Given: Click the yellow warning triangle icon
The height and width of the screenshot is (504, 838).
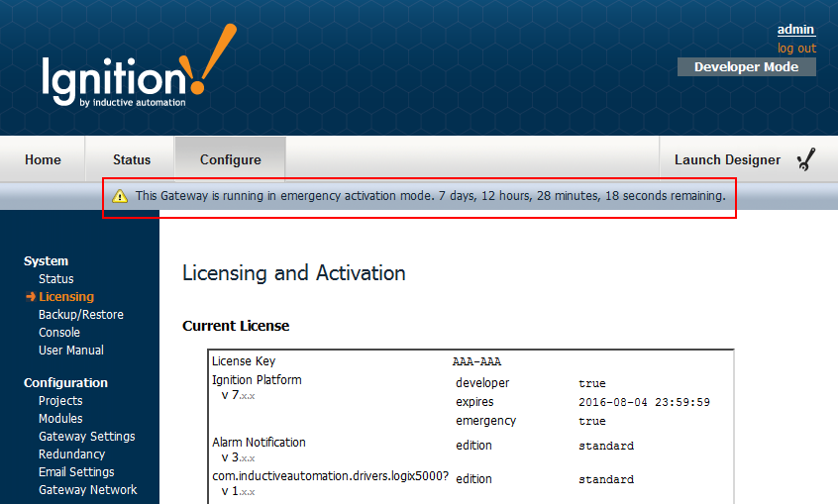Looking at the screenshot, I should (120, 196).
